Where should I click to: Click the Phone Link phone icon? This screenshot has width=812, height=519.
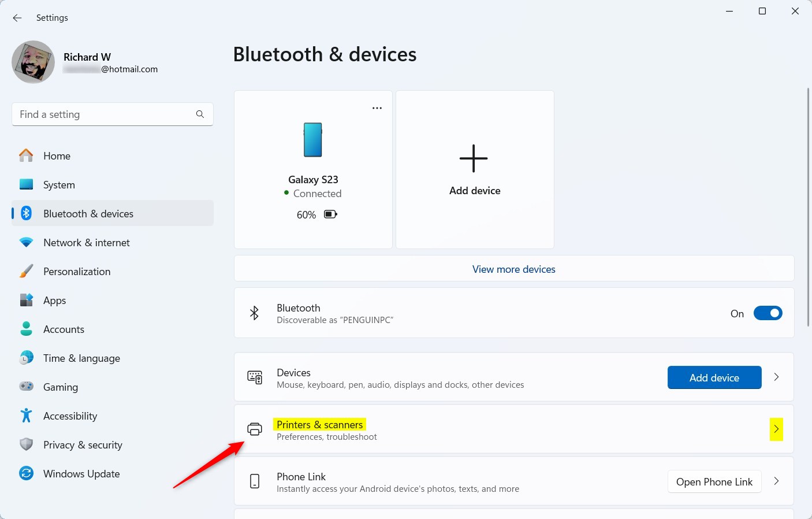255,481
